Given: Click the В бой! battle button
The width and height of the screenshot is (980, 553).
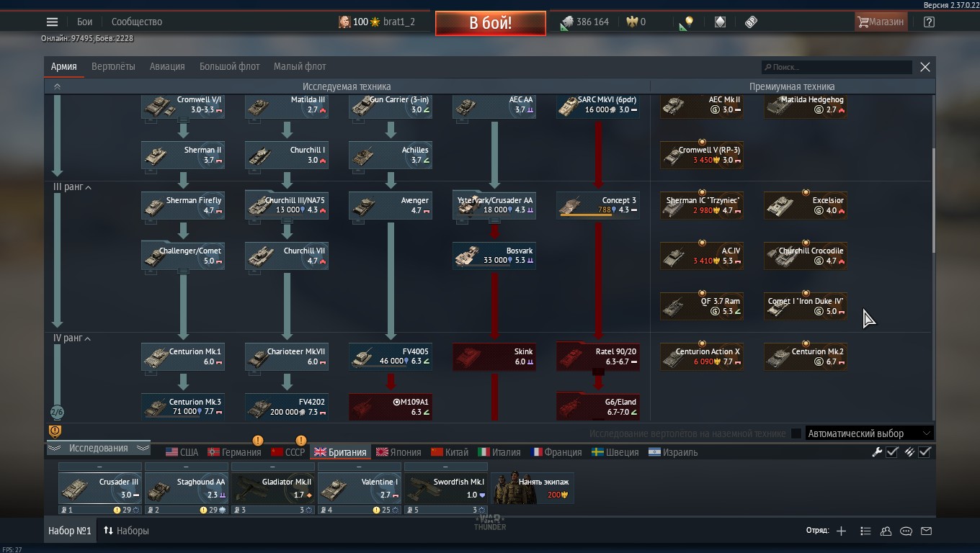Looking at the screenshot, I should (490, 23).
